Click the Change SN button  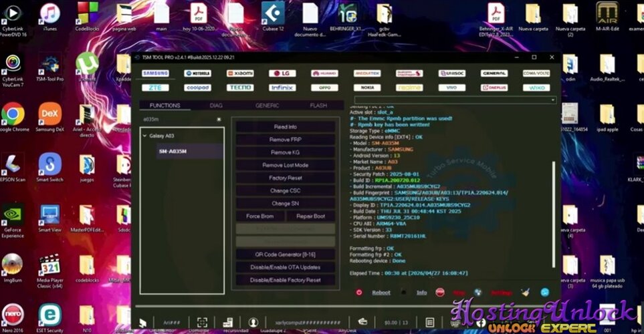tap(286, 203)
